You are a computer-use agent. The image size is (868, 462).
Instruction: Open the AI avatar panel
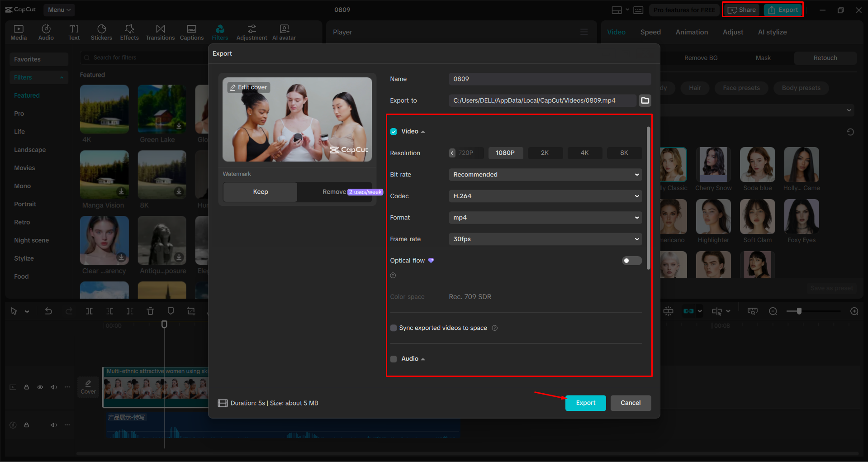(284, 32)
